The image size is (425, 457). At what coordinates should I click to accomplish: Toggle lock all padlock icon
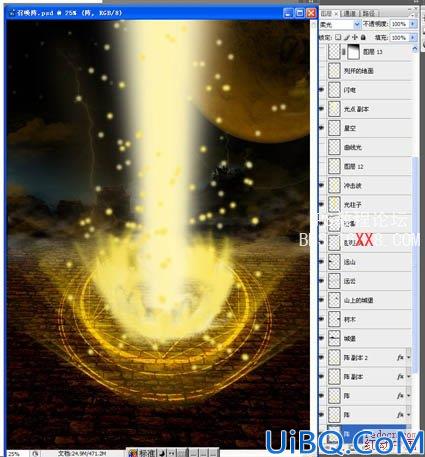pos(363,37)
